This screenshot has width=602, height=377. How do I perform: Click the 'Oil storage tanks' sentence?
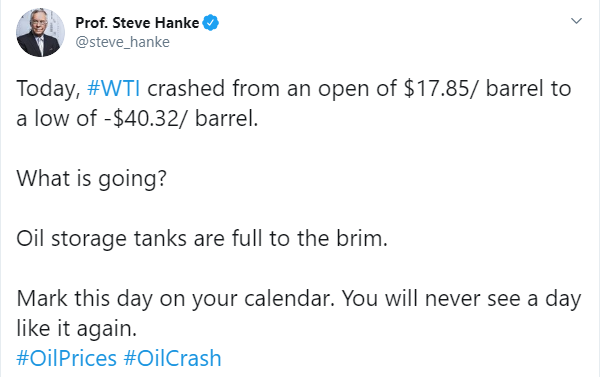pos(202,239)
